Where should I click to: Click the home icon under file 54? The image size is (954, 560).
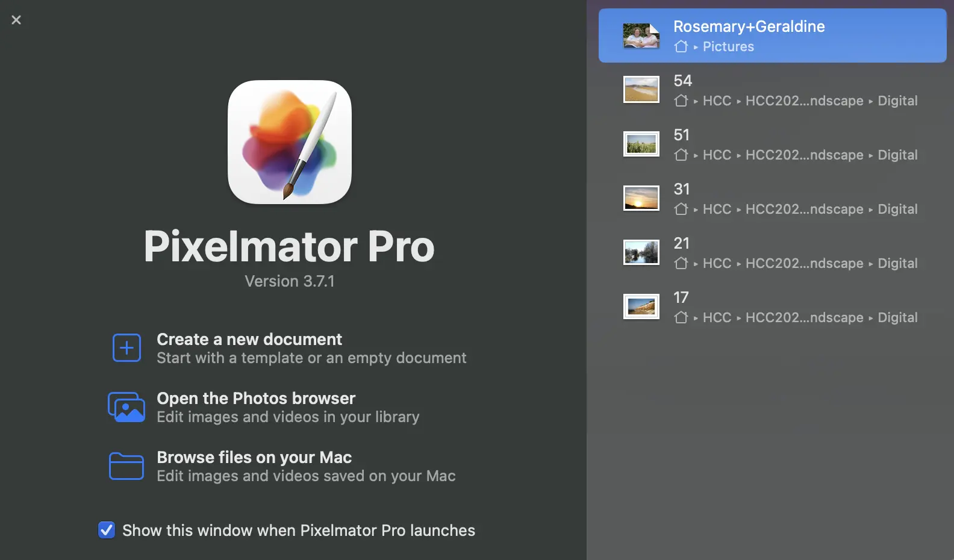[681, 101]
